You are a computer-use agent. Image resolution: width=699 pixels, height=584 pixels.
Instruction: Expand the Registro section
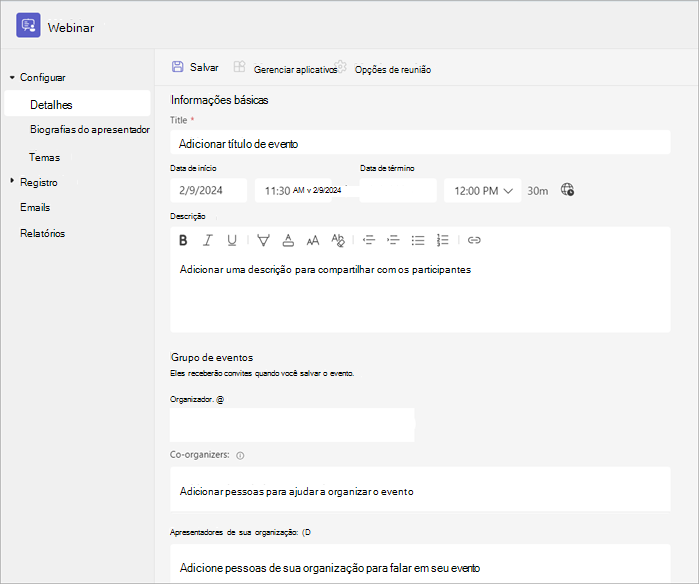pyautogui.click(x=12, y=181)
